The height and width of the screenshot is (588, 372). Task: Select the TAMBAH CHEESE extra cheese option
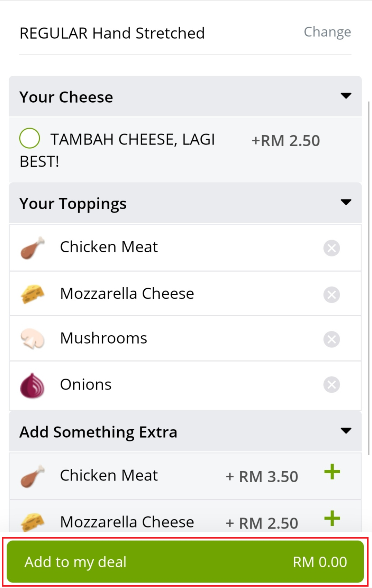tap(29, 138)
